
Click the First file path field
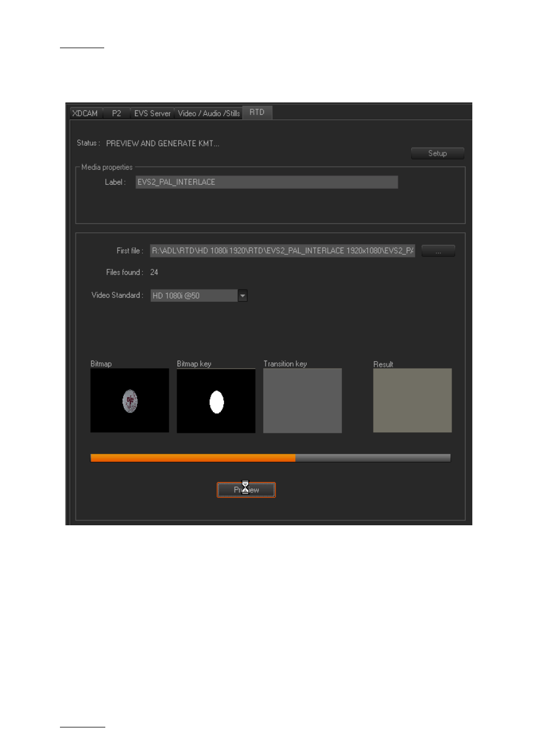click(282, 251)
